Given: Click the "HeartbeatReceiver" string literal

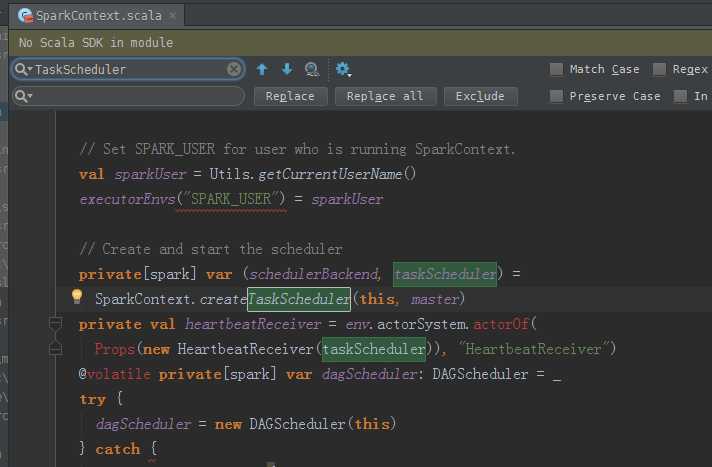Looking at the screenshot, I should (533, 349).
